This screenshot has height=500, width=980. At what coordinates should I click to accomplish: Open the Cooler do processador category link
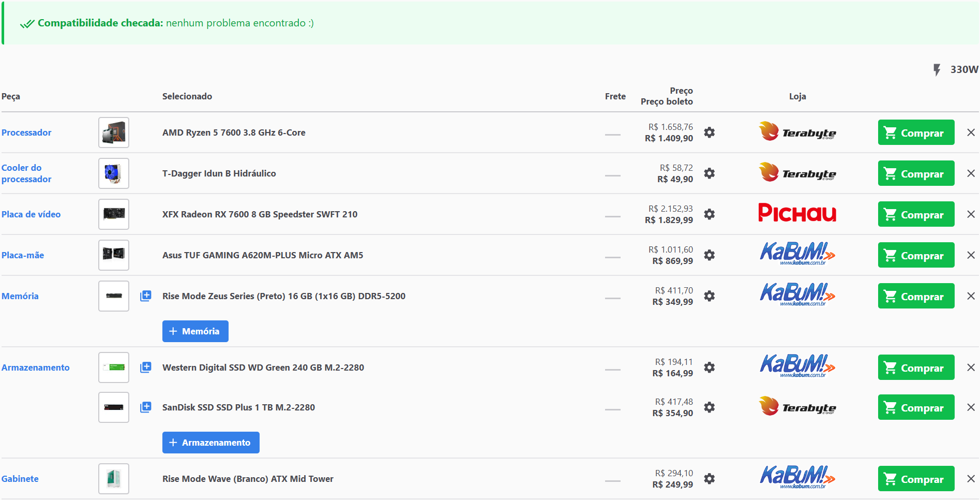click(26, 173)
